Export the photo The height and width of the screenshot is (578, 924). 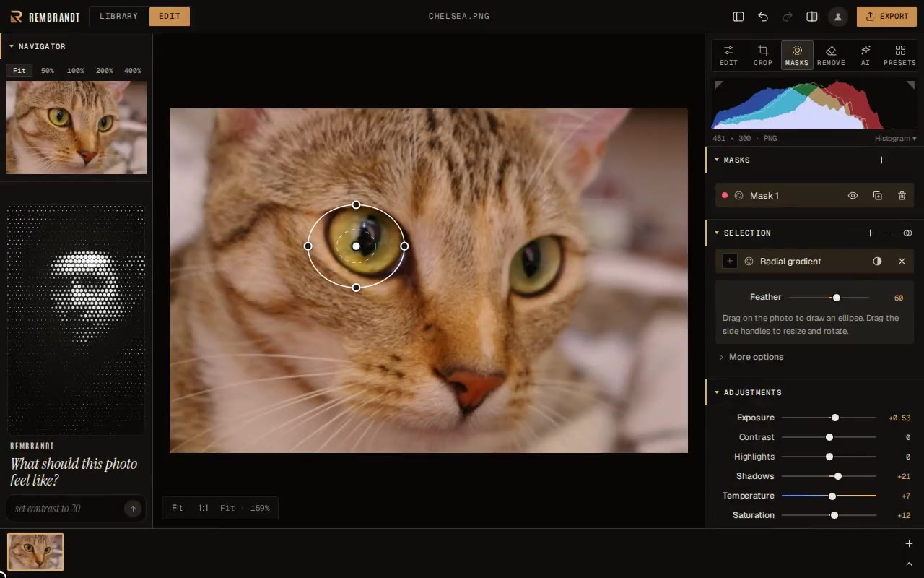point(886,17)
